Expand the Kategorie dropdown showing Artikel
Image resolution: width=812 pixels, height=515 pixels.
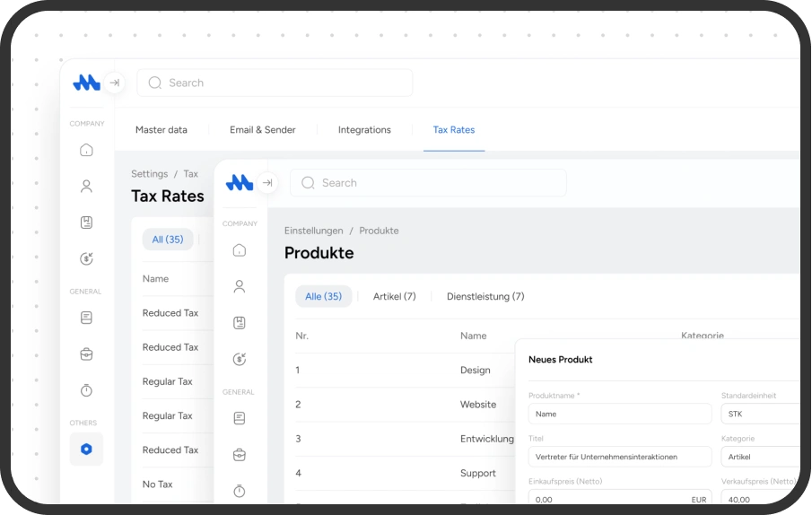(x=759, y=457)
